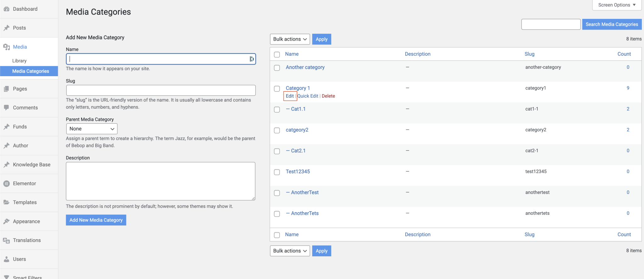Go to Knowledge Base menu item
This screenshot has height=279, width=644.
(x=31, y=165)
